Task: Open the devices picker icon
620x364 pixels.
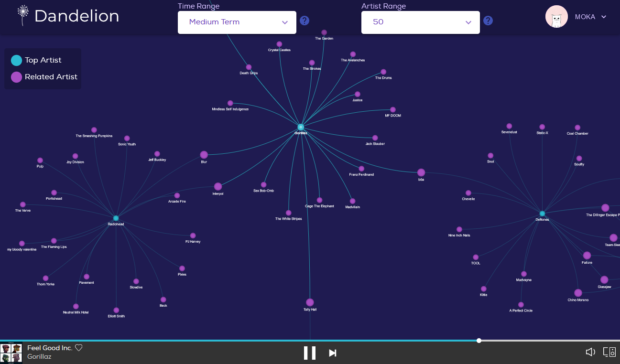Action: (609, 352)
